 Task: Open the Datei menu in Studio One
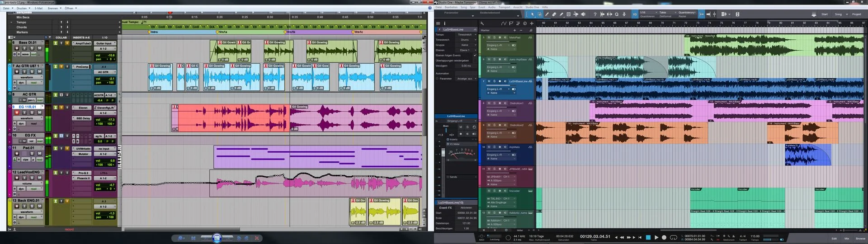tap(439, 7)
